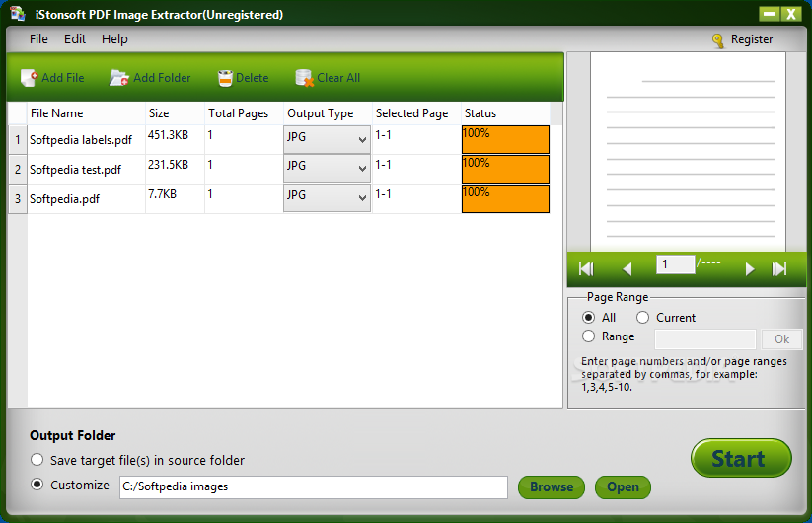Click the Selected Page column header
Image resolution: width=812 pixels, height=523 pixels.
tap(417, 113)
